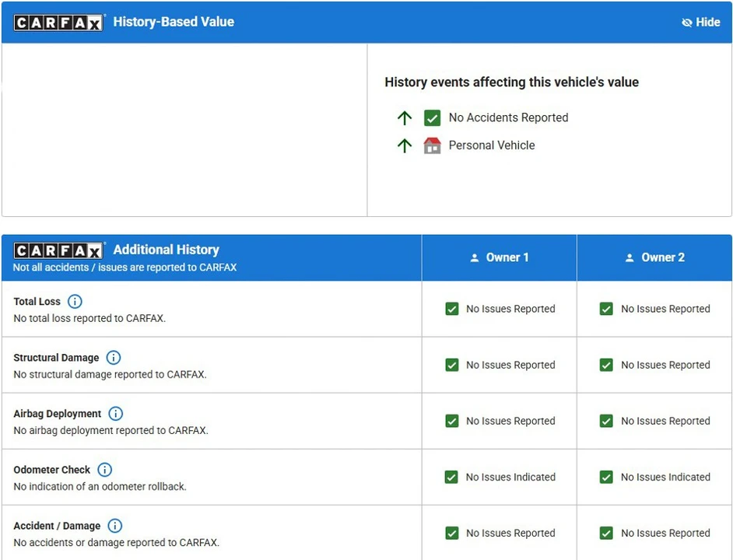Click Owner 1 Total Loss check mark
The height and width of the screenshot is (560, 733).
(x=452, y=309)
